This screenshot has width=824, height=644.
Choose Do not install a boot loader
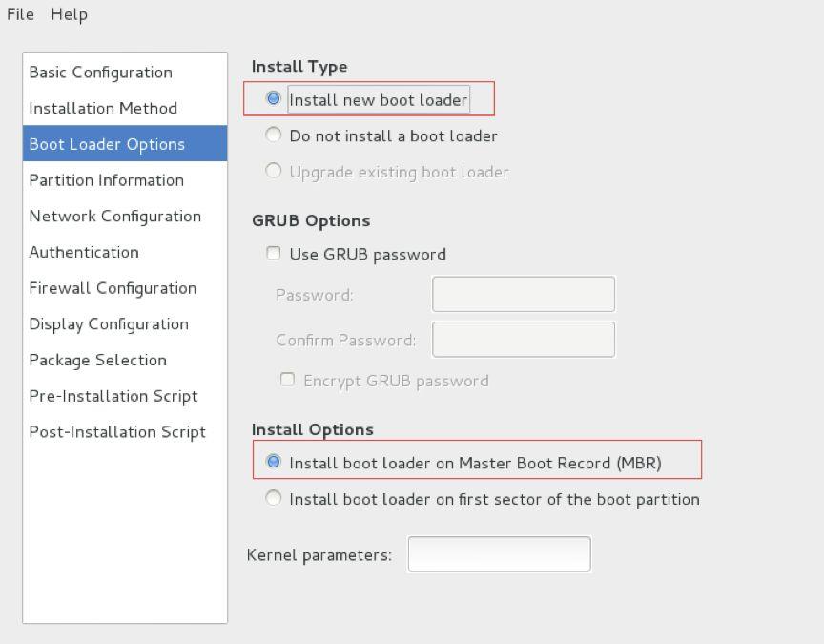click(274, 135)
